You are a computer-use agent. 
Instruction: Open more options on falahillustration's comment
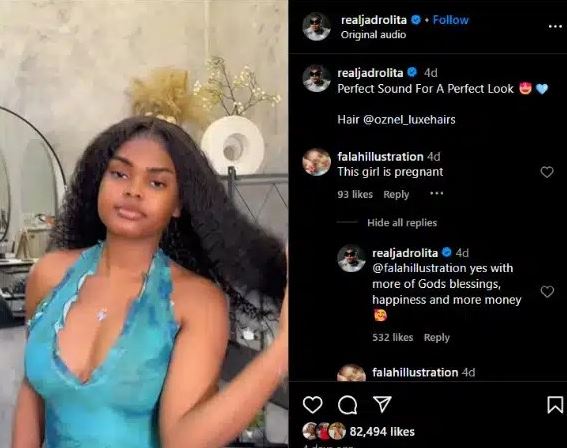pos(436,194)
